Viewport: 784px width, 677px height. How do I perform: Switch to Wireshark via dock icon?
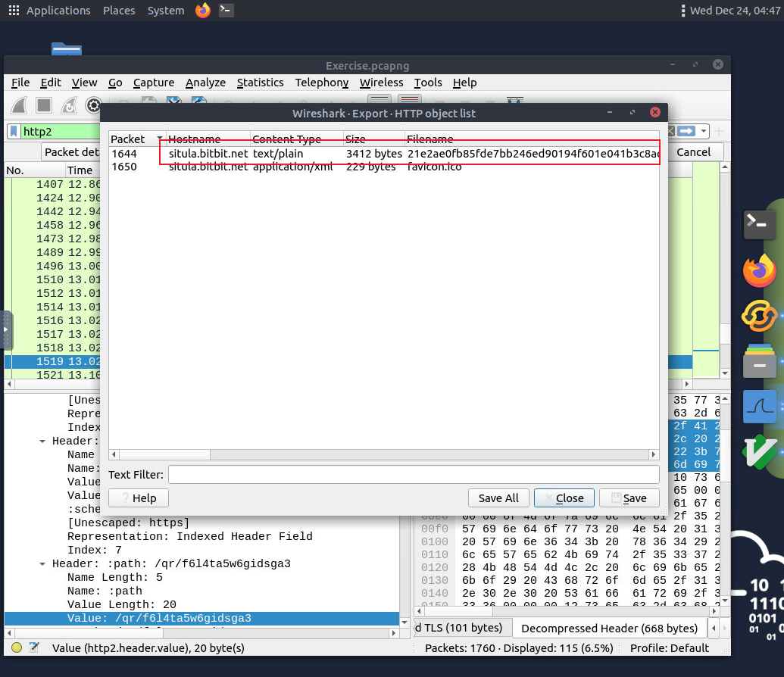[759, 407]
